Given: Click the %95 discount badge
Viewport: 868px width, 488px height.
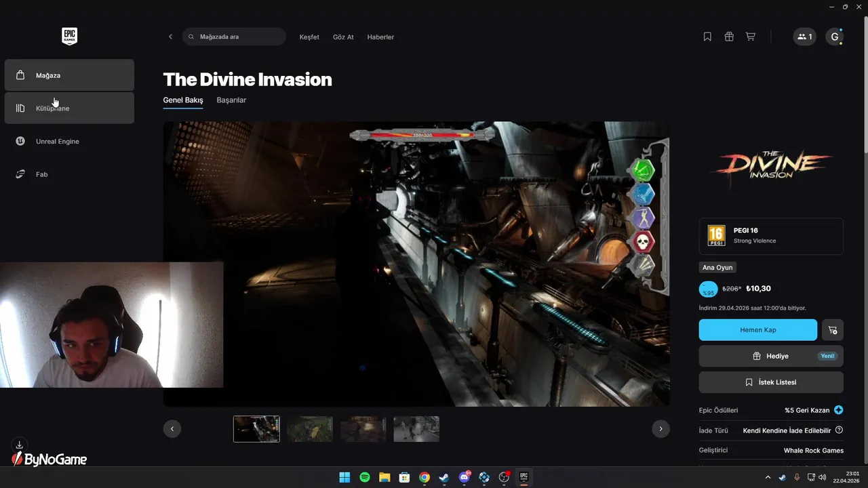Looking at the screenshot, I should [x=708, y=289].
